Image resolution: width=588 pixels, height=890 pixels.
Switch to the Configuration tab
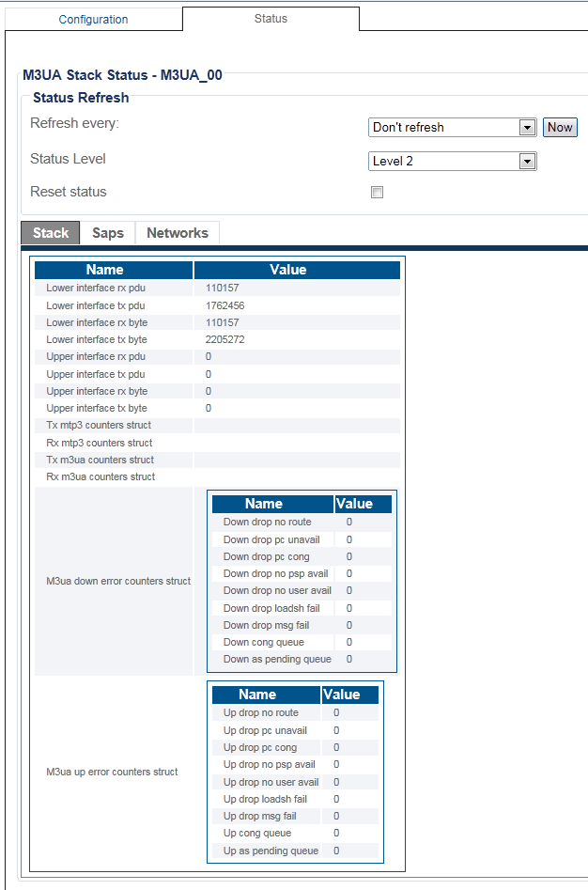point(93,19)
